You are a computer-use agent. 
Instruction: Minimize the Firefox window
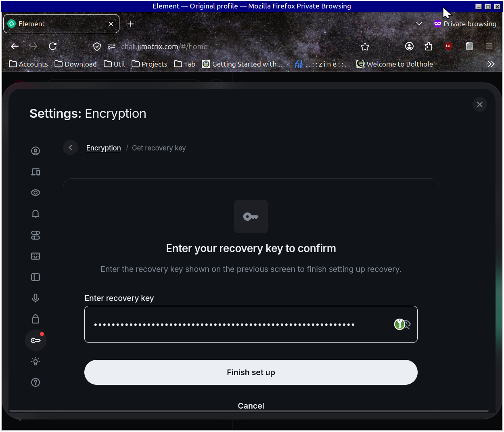coord(479,6)
